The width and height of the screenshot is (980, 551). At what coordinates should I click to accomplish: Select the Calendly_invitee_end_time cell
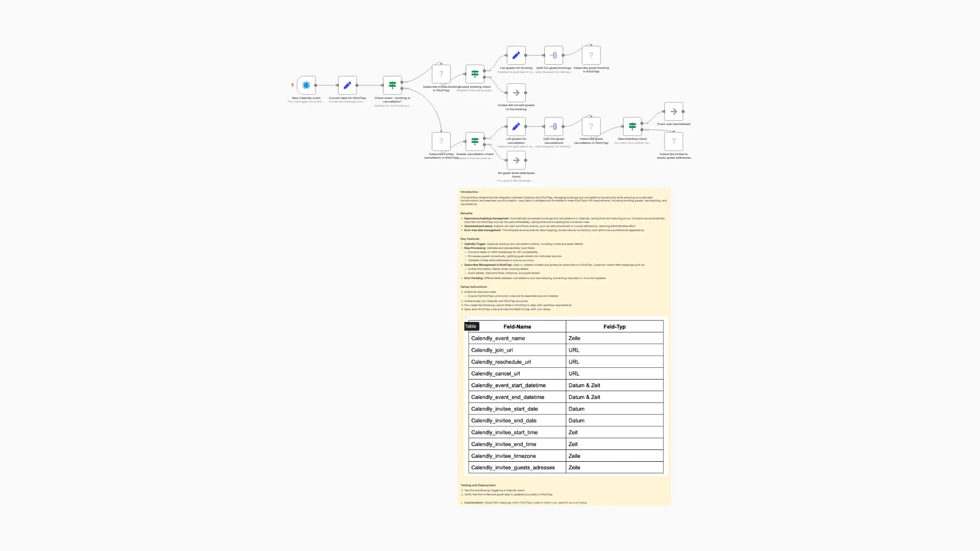[517, 444]
